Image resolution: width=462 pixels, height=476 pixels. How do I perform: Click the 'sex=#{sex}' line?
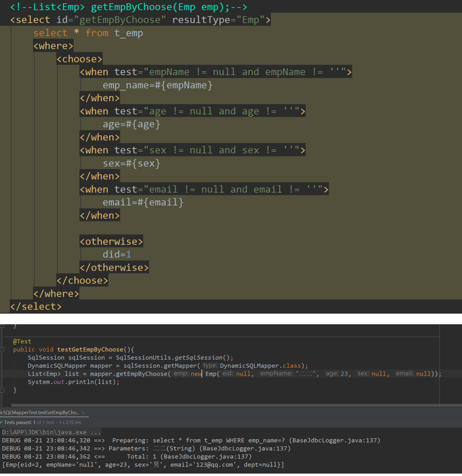tap(131, 163)
